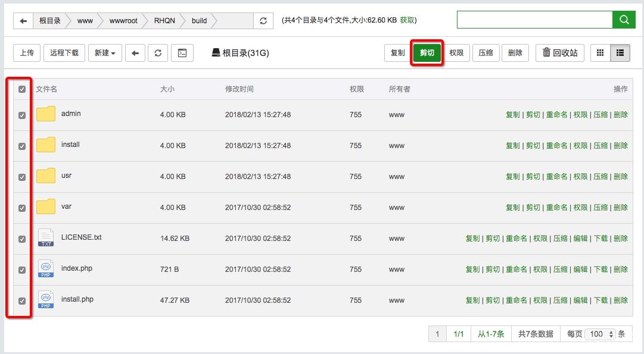The height and width of the screenshot is (354, 644).
Task: Uncheck the select-all checkbox in the header
Action: click(x=22, y=89)
